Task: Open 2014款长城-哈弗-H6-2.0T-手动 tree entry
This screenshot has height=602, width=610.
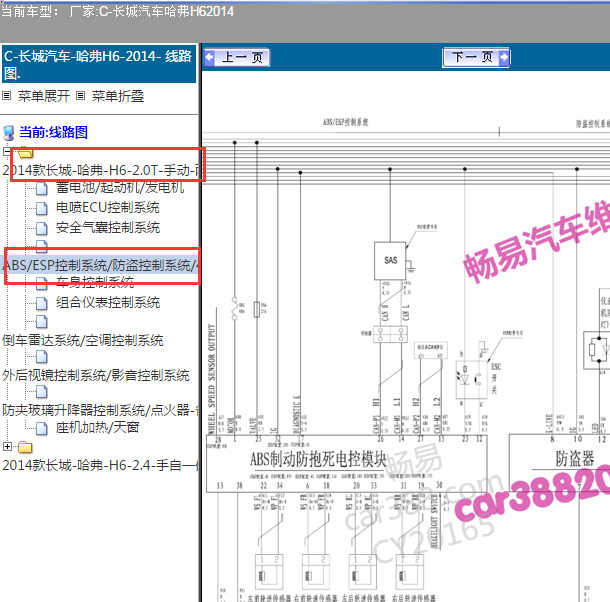Action: pyautogui.click(x=101, y=170)
